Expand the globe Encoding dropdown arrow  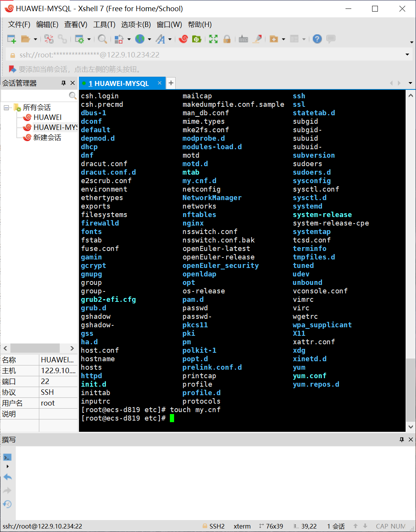click(x=149, y=39)
